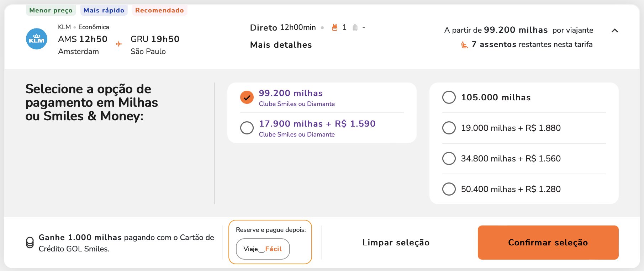Open Mais detalhes for the flight

281,45
